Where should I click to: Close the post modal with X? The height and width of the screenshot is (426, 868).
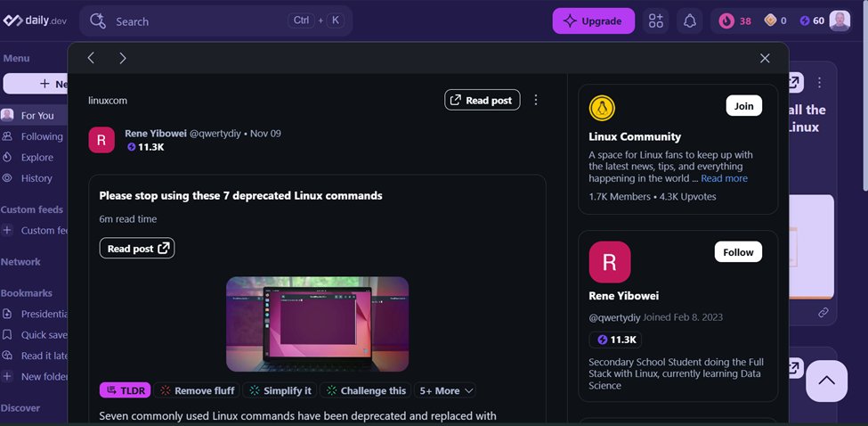point(765,58)
